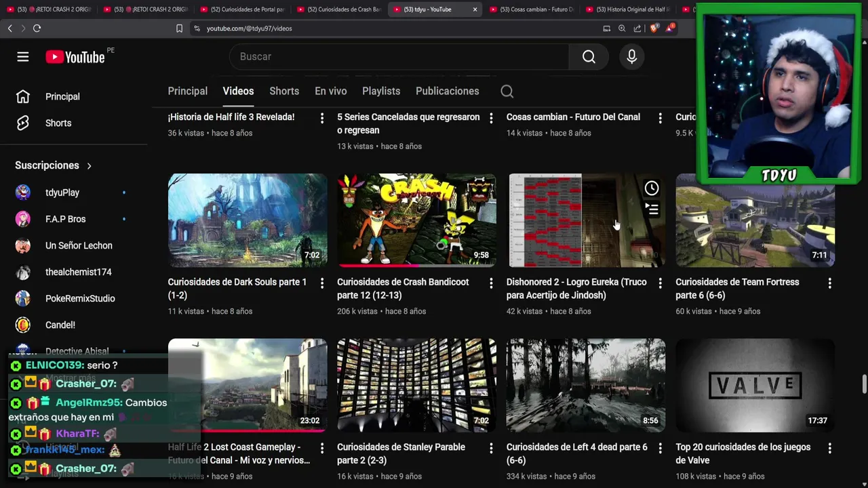868x488 pixels.
Task: Click the YouTube logo
Action: point(75,57)
